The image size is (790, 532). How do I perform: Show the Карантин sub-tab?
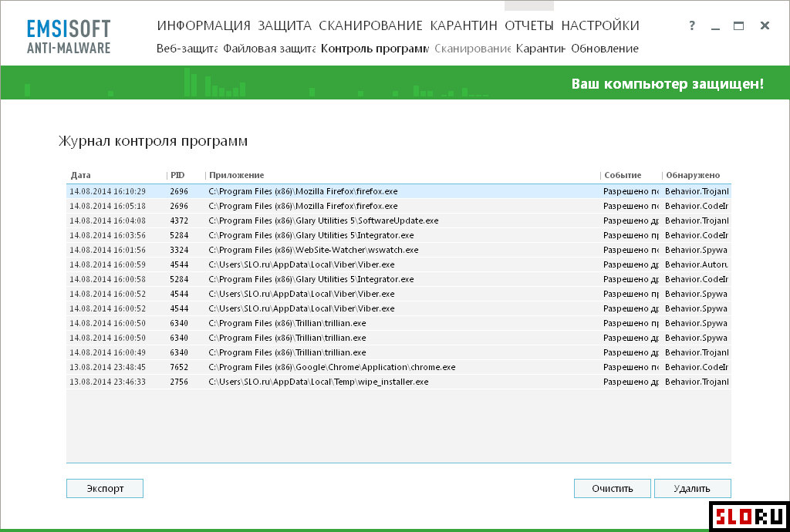pyautogui.click(x=541, y=49)
